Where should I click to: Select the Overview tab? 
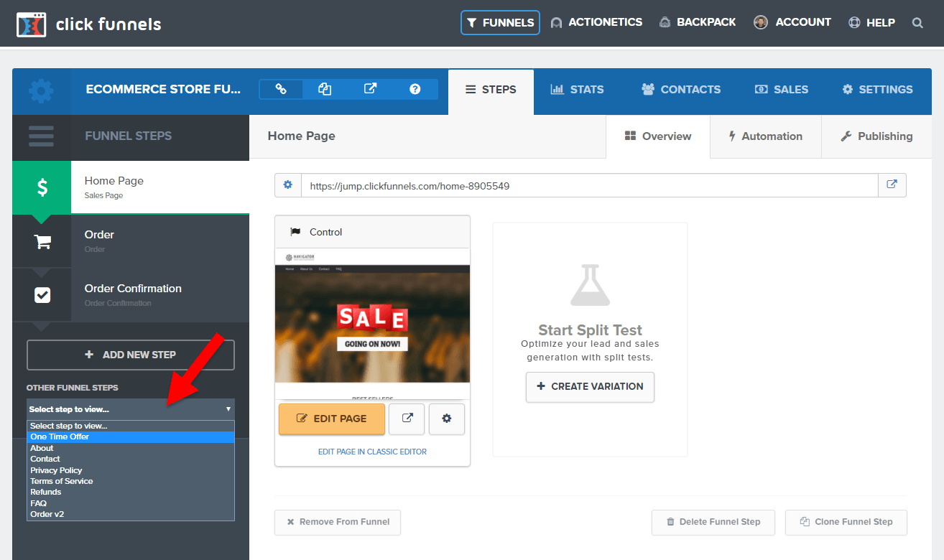click(x=658, y=136)
